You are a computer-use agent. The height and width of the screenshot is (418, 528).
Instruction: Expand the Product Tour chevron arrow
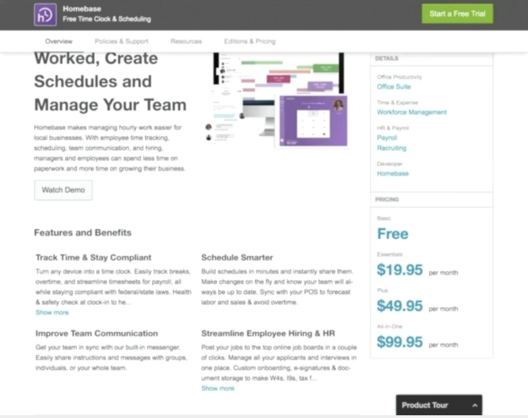coord(475,405)
